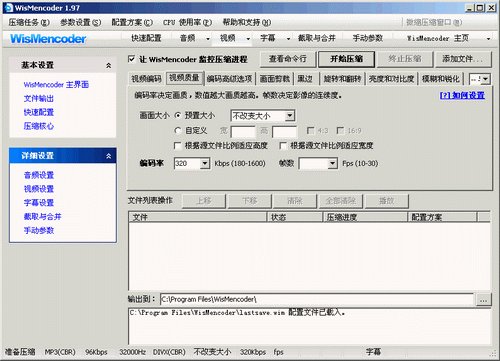Screen dimensions: 500x361
Task: Open the 不改变大小 preset size dropdown
Action: pos(290,116)
